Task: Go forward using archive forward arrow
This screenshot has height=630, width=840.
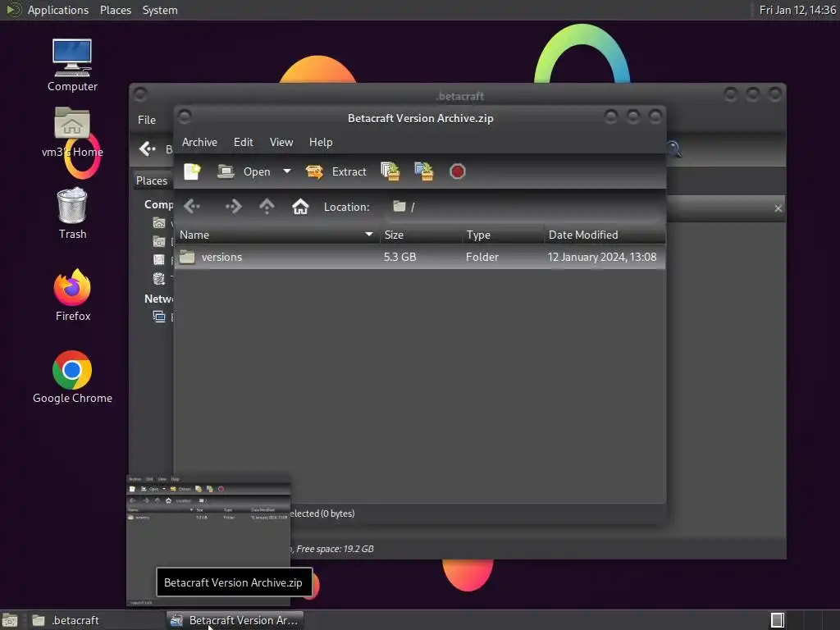Action: [234, 206]
